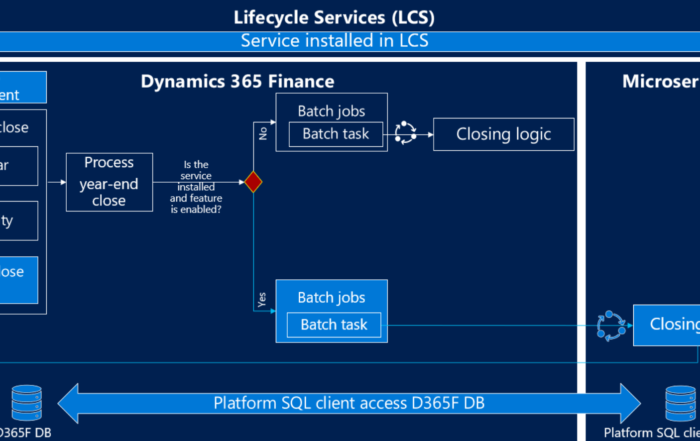Click the Platform SQL client access D365F DB arrow

click(349, 403)
